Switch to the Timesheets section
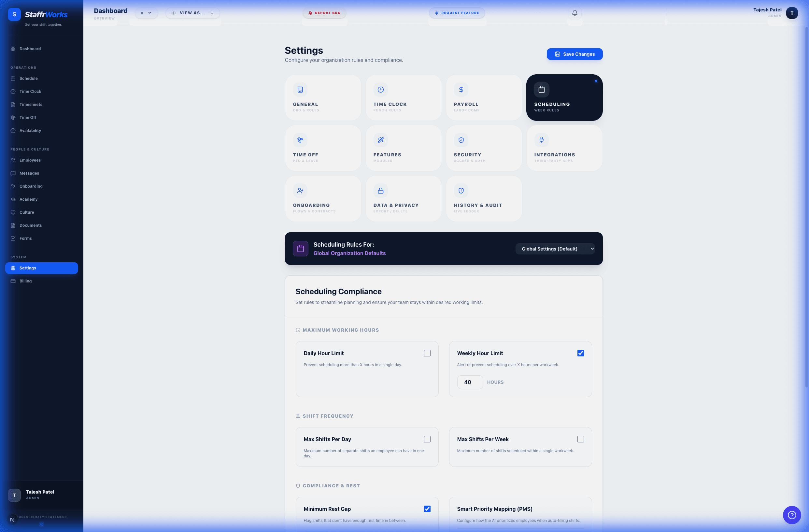Viewport: 809px width, 532px height. pyautogui.click(x=31, y=104)
